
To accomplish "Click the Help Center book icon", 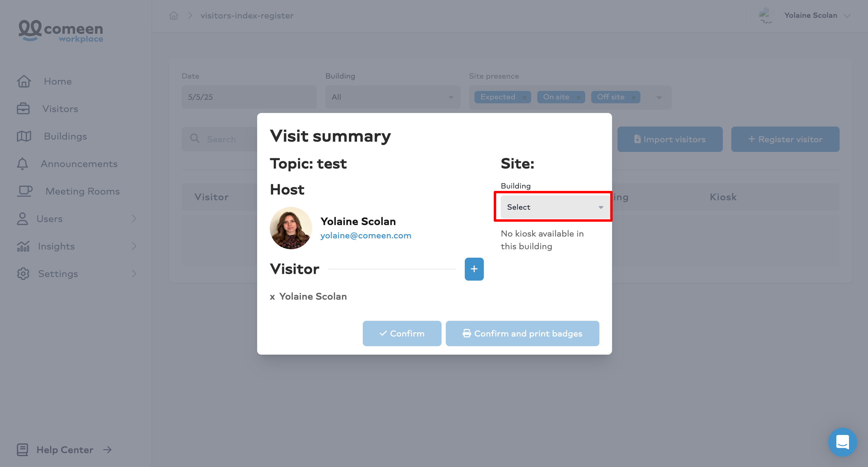I will point(22,450).
